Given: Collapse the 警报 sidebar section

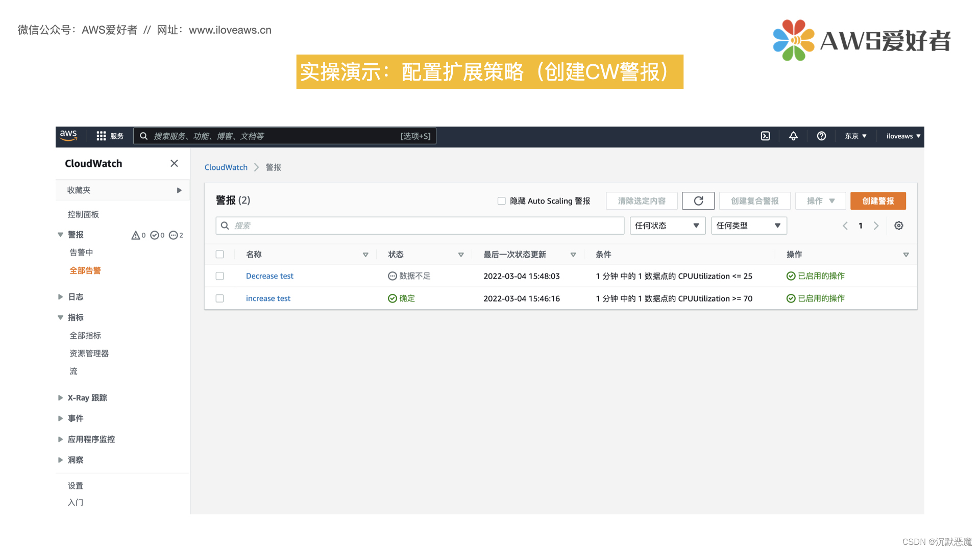Looking at the screenshot, I should tap(61, 235).
